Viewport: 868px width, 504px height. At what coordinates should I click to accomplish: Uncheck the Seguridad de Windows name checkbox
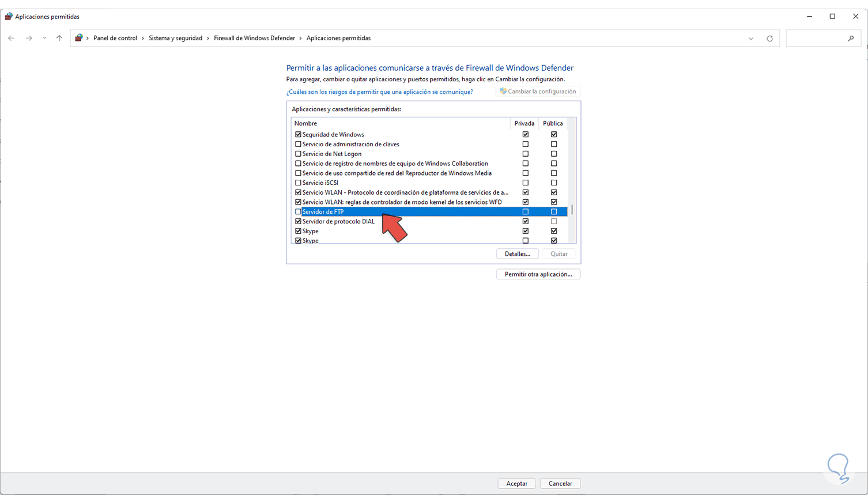pyautogui.click(x=298, y=135)
